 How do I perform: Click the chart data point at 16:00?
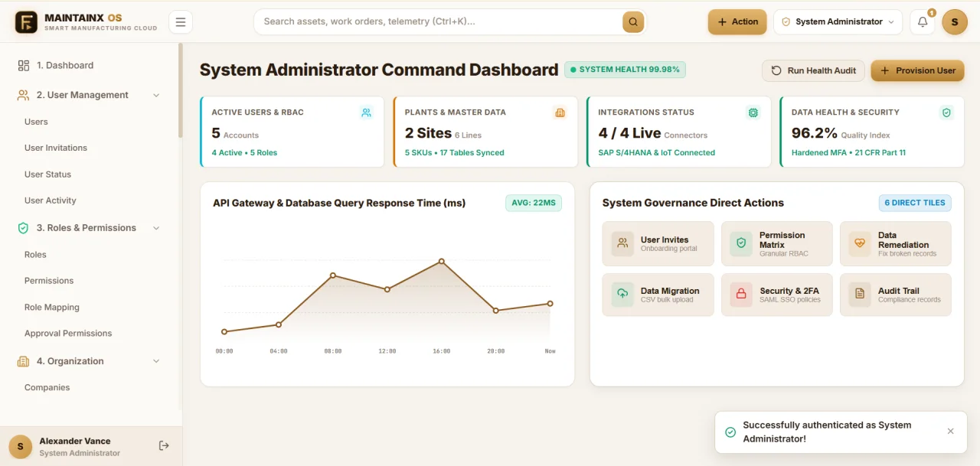click(x=442, y=262)
